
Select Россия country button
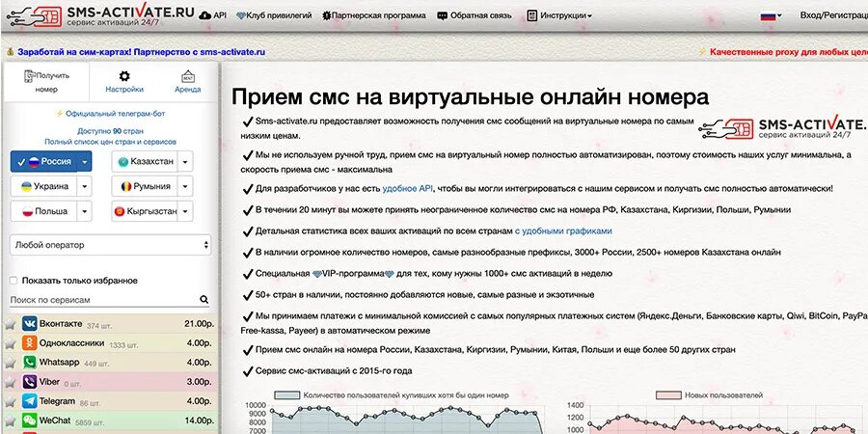tap(43, 162)
